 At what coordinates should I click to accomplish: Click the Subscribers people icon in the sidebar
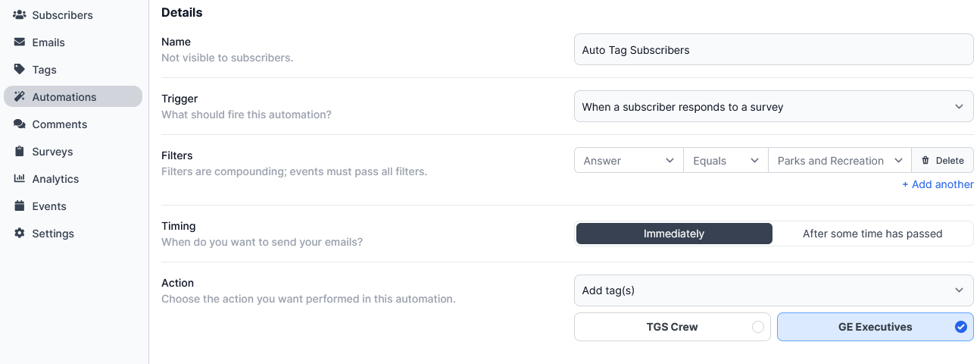pyautogui.click(x=20, y=15)
